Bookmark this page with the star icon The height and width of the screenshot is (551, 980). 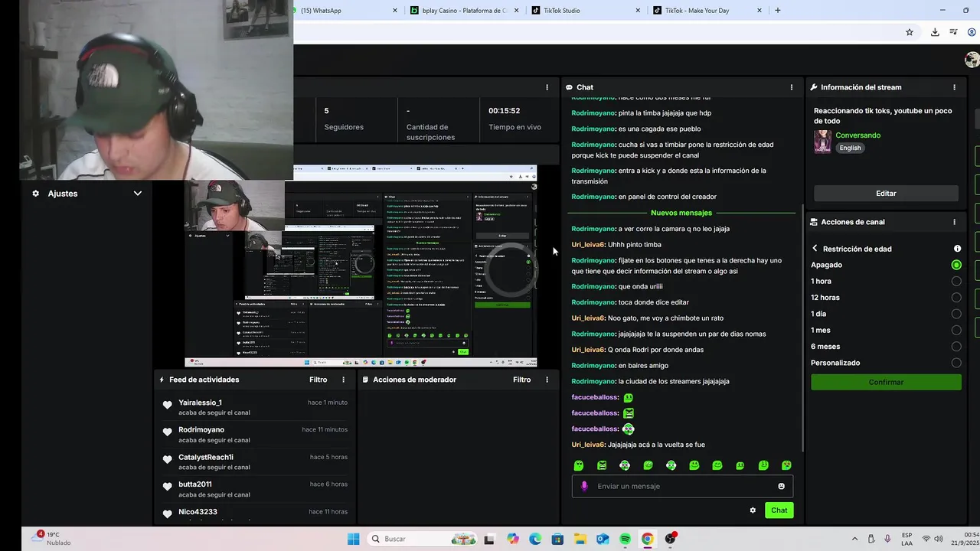coord(910,32)
